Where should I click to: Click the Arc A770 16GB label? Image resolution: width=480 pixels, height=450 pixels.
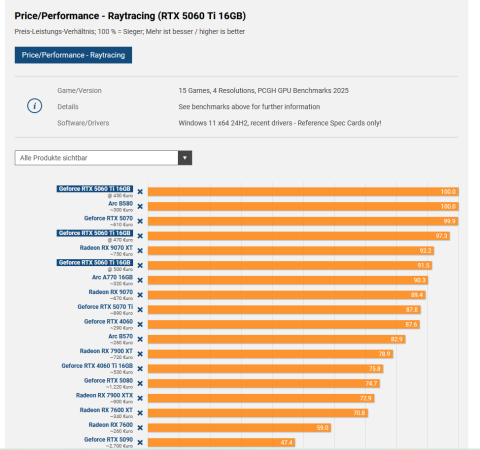112,277
